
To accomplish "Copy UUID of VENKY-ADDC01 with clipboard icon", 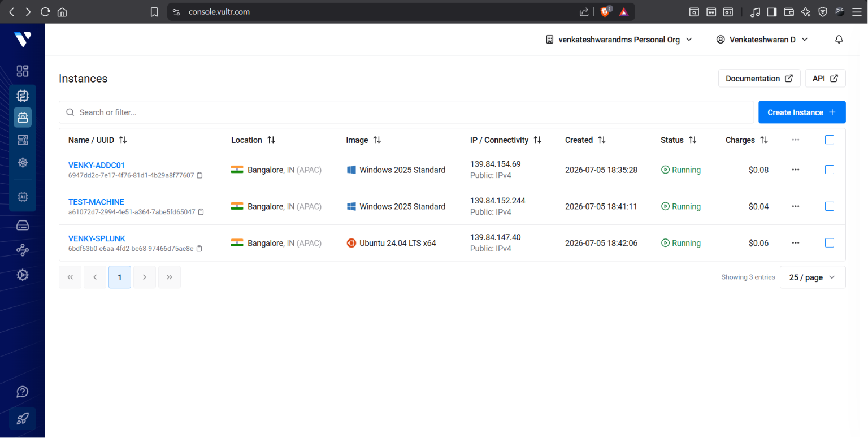I will 199,175.
